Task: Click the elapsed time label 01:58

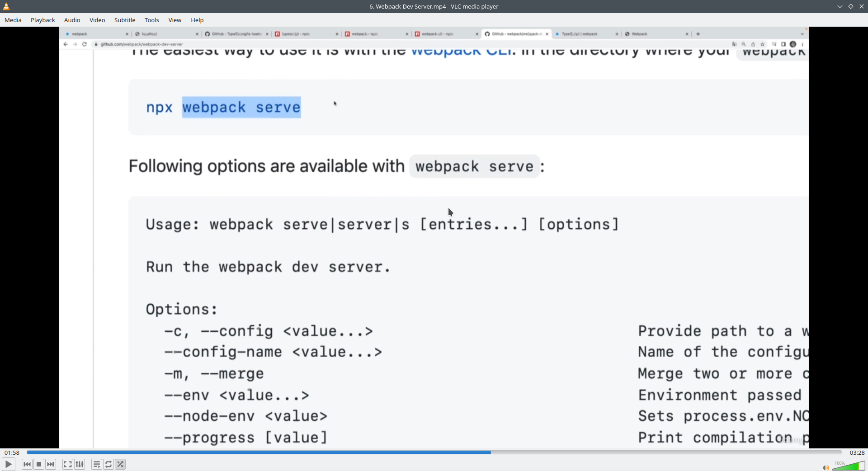Action: tap(12, 452)
